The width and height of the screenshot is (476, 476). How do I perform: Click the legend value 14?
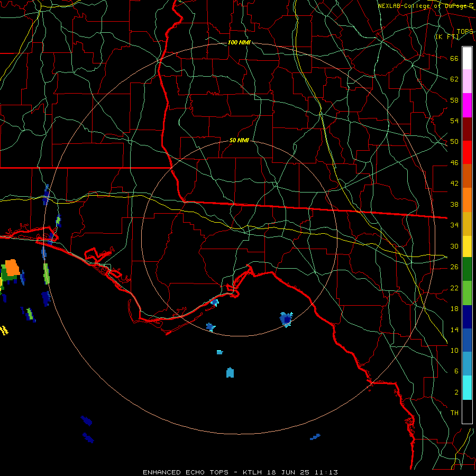454,329
